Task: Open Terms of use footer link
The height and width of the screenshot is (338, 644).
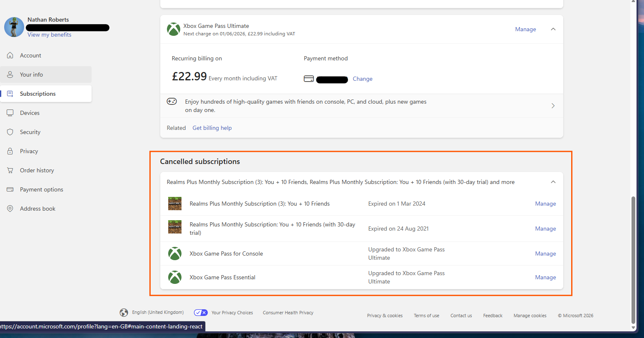Action: click(x=426, y=316)
